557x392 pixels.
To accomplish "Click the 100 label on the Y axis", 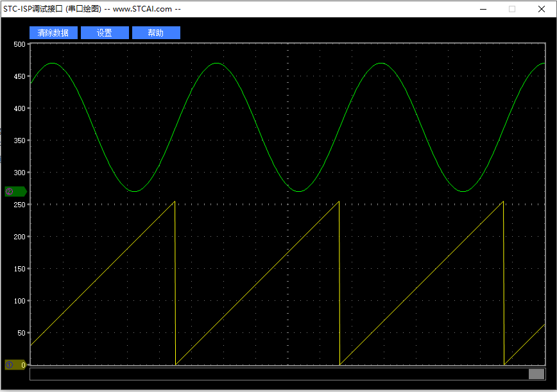I will click(19, 301).
